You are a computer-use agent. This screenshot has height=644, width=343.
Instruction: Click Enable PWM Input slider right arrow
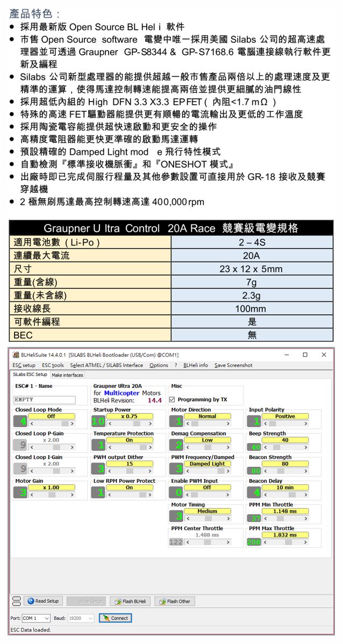(228, 495)
